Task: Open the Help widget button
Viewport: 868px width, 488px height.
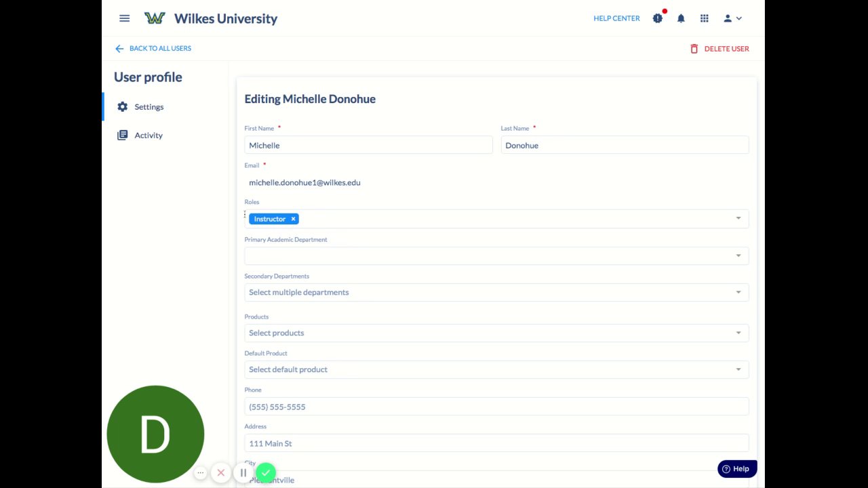Action: click(x=737, y=469)
